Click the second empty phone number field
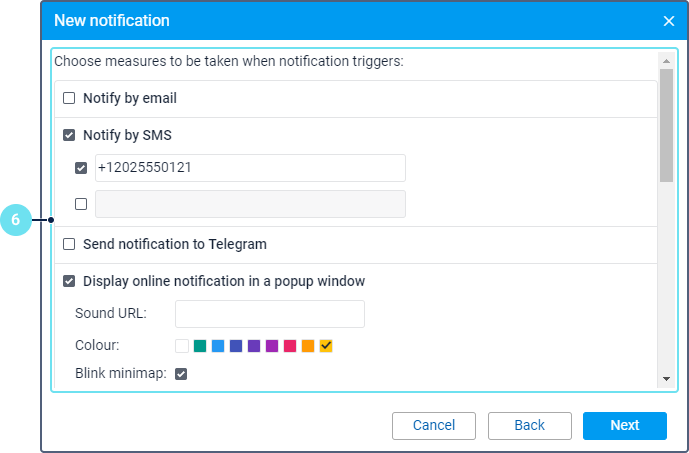689x453 pixels. [250, 204]
